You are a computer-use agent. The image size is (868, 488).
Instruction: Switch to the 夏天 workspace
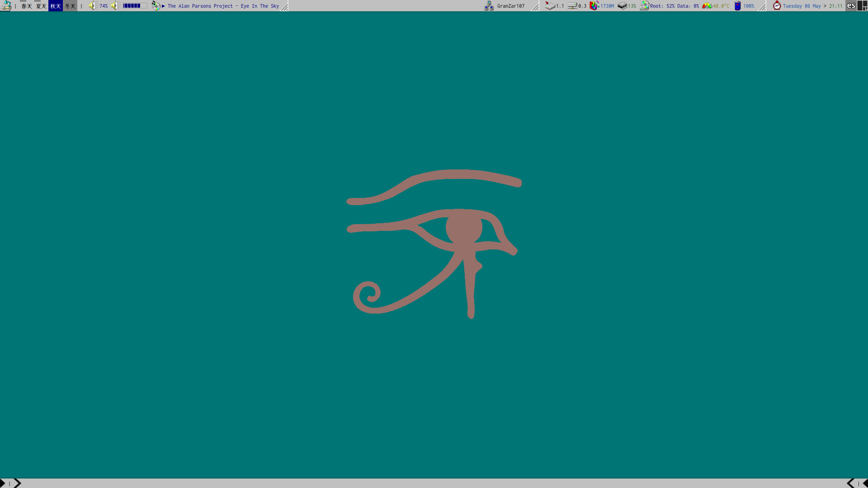click(41, 6)
